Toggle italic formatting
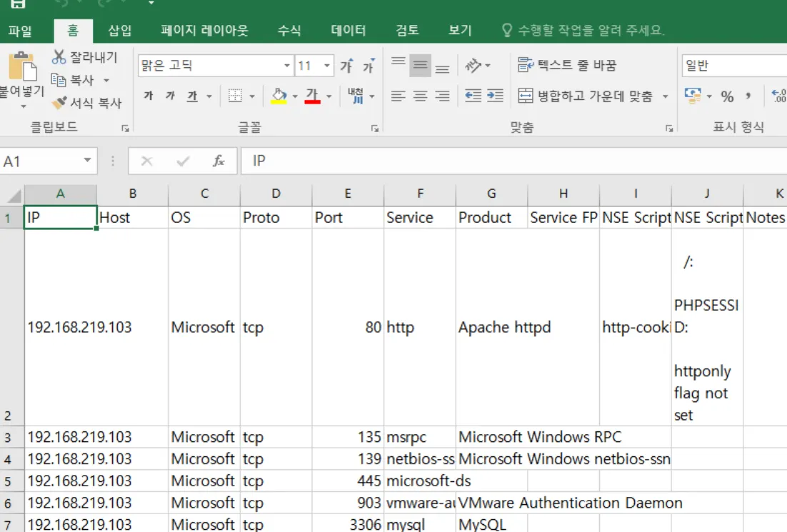Viewport: 787px width, 532px height. [x=170, y=96]
